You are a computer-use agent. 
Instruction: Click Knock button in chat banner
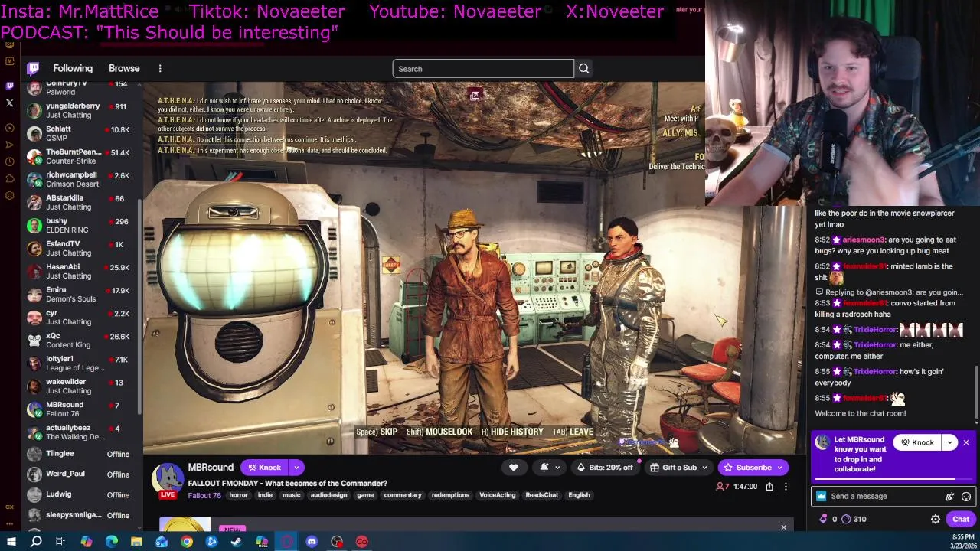click(x=917, y=442)
